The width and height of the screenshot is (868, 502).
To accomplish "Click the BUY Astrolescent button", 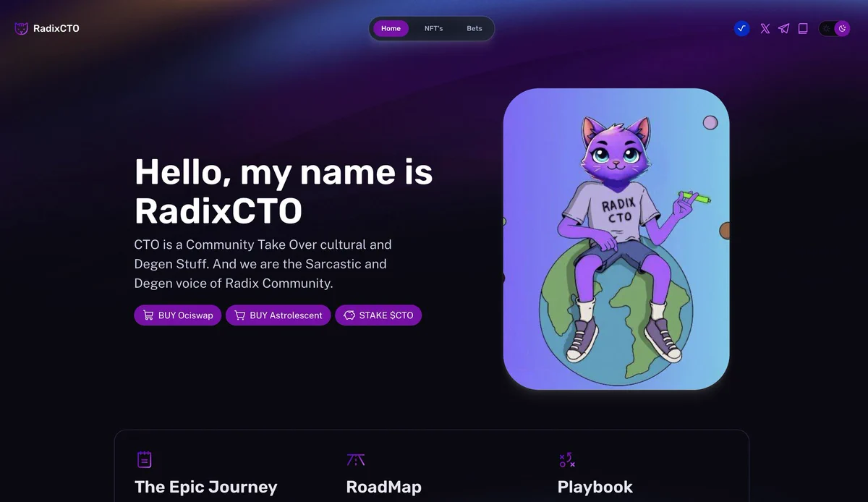I will click(278, 315).
